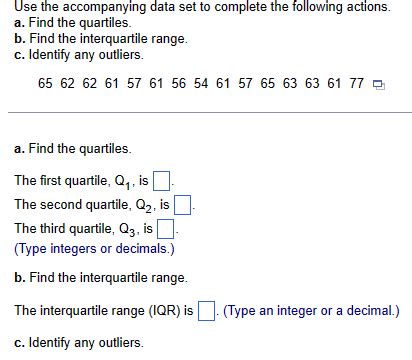Click the 'a. Find the quartiles' heading below the divider

(x=73, y=149)
